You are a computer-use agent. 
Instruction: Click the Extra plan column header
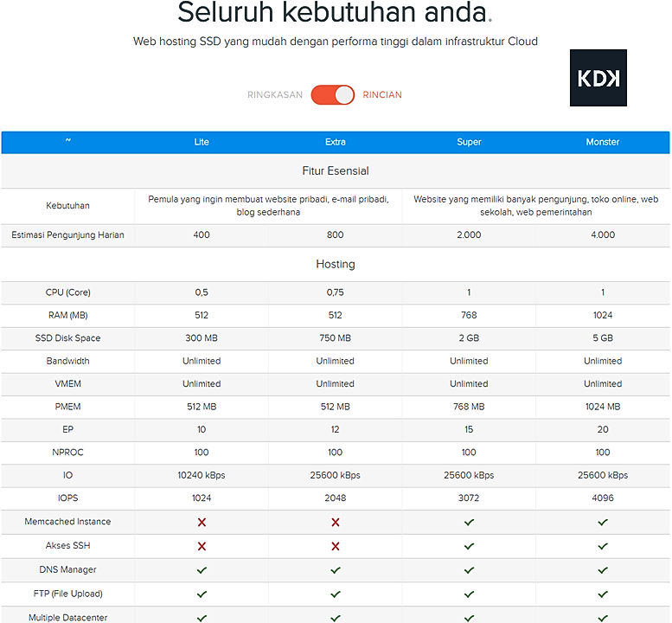tap(336, 142)
